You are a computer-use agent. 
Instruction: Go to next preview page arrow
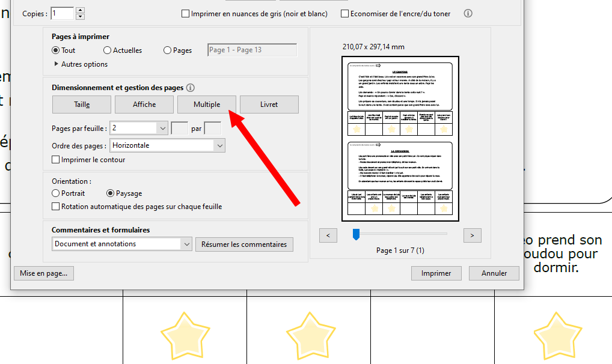click(473, 235)
